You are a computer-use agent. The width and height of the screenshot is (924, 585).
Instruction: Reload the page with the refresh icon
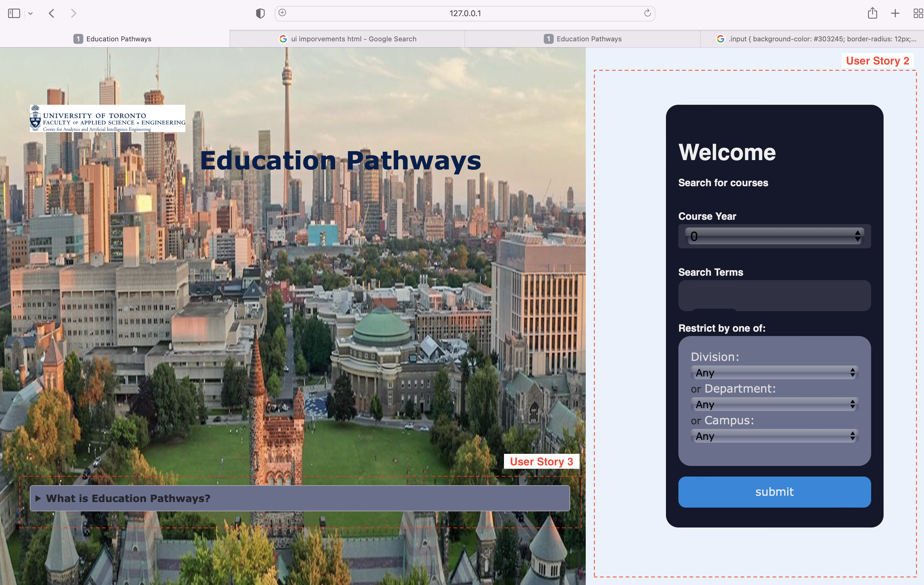(x=647, y=13)
